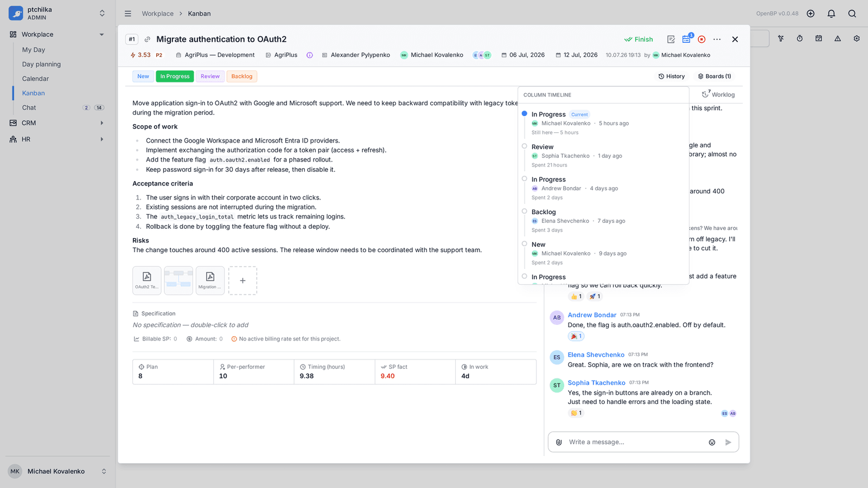This screenshot has height=488, width=868.
Task: Click the stopwatch timer icon in toolbar
Action: [x=800, y=38]
